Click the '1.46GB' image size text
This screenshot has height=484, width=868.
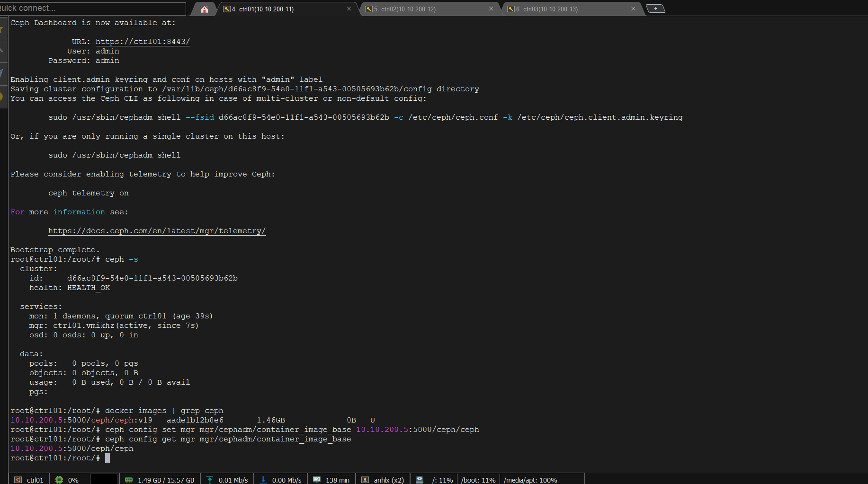click(271, 420)
